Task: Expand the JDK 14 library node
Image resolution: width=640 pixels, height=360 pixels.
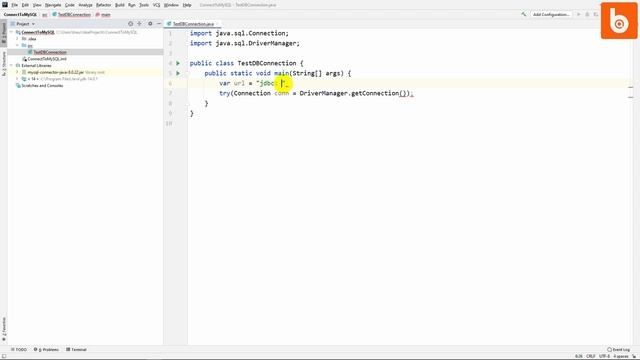Action: tap(18, 79)
